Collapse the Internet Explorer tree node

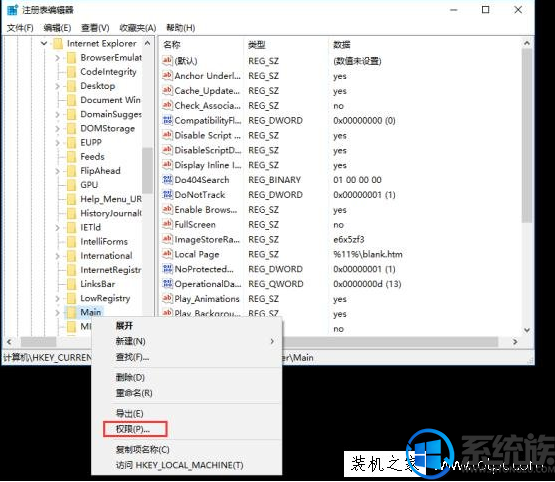[x=44, y=44]
